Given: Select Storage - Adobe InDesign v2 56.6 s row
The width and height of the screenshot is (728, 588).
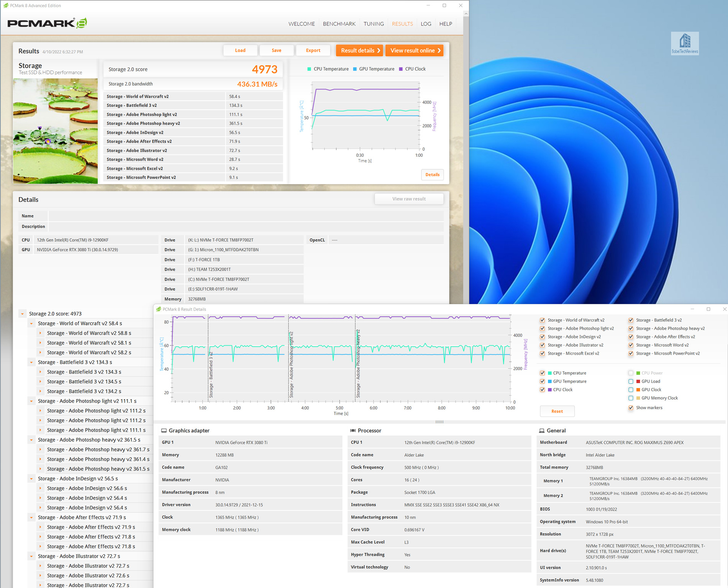Looking at the screenshot, I should (87, 488).
